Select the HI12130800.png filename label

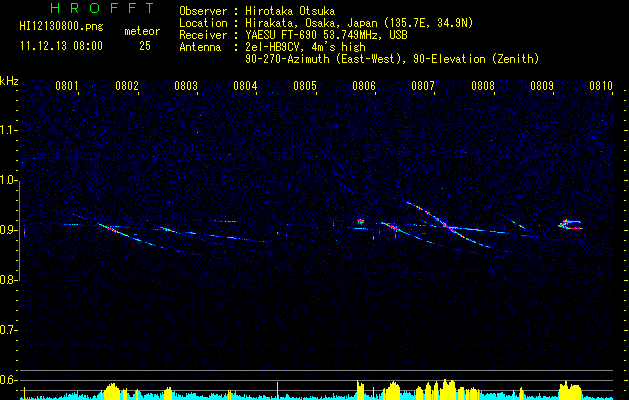point(61,27)
